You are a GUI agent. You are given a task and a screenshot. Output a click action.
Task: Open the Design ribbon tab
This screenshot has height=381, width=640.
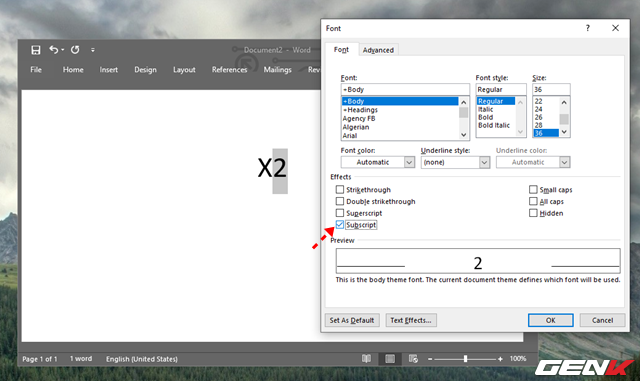coord(145,70)
